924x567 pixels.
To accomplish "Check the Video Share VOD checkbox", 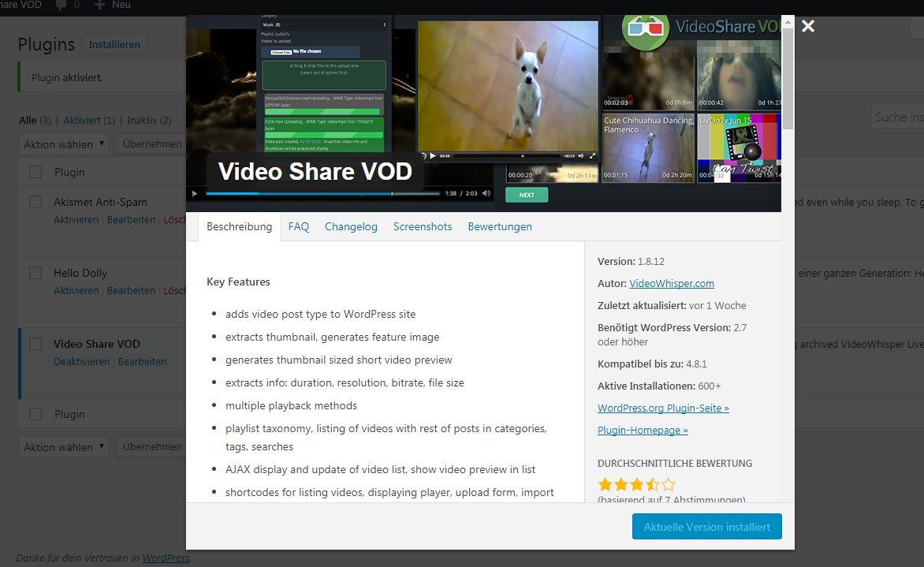I will (x=35, y=344).
